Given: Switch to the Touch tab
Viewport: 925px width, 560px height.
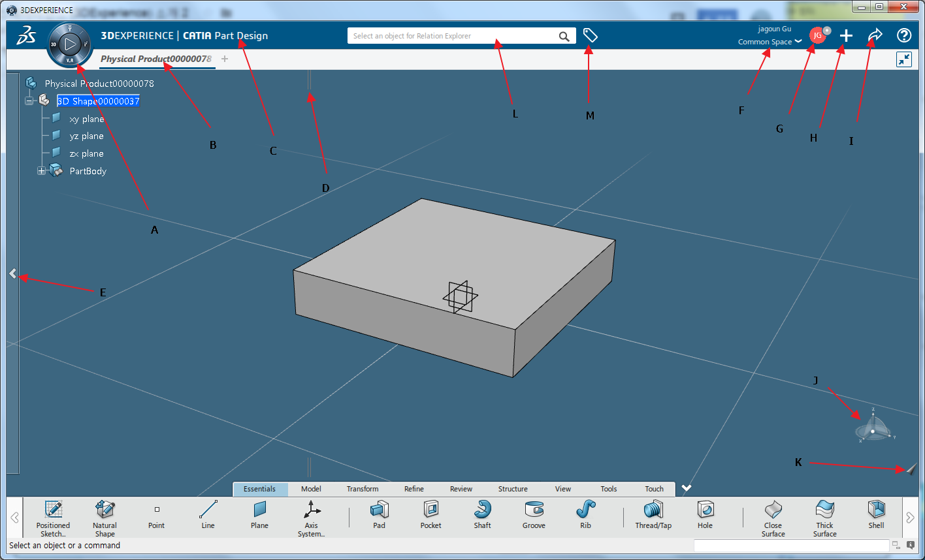Looking at the screenshot, I should click(x=655, y=489).
